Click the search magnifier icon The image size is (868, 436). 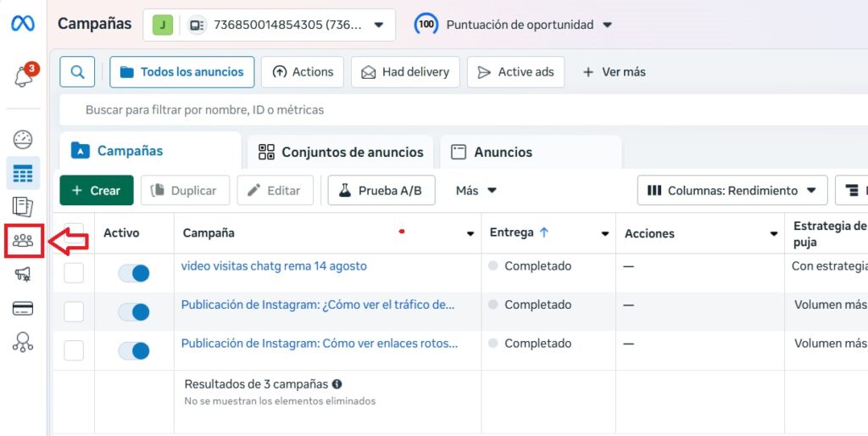77,72
